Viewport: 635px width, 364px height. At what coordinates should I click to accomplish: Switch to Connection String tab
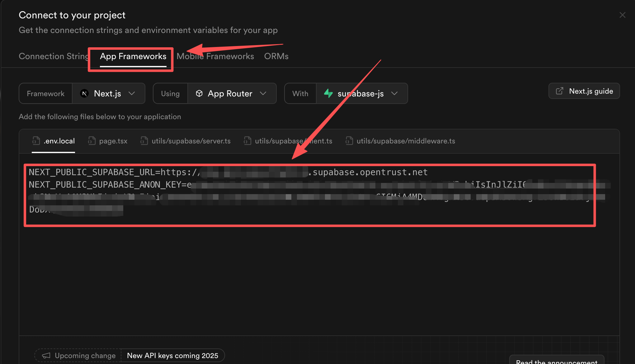pos(54,56)
